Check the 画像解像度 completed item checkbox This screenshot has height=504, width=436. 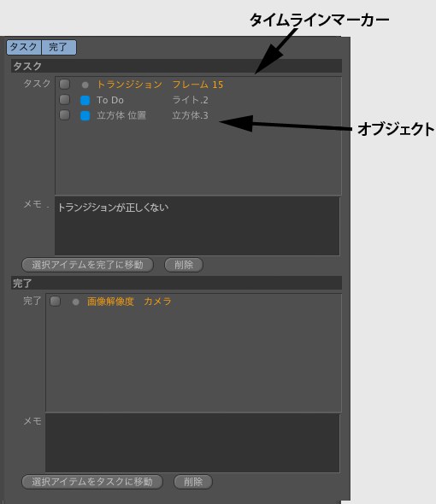pyautogui.click(x=56, y=302)
